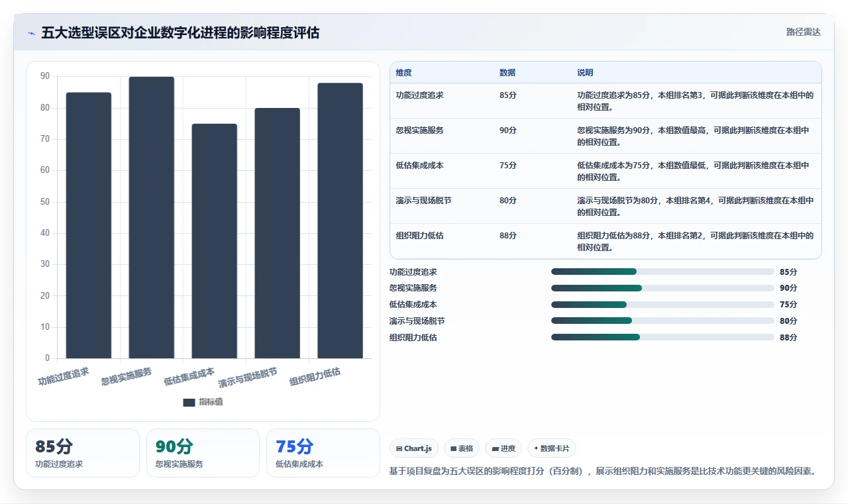Click the 88分 value in the table
The height and width of the screenshot is (504, 848).
coord(508,236)
